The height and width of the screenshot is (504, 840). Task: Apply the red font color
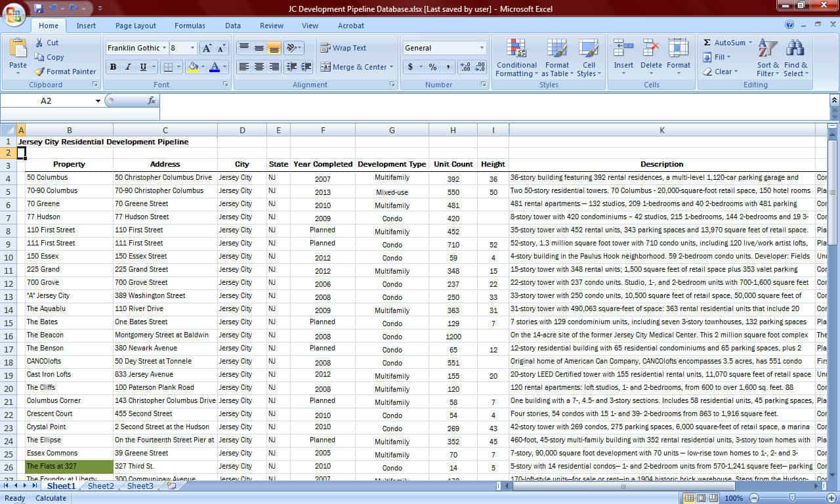tap(214, 67)
